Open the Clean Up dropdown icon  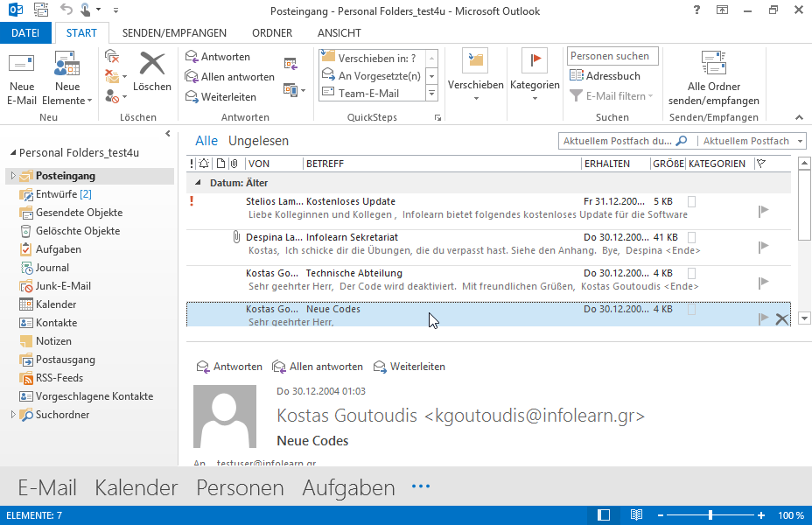pyautogui.click(x=115, y=76)
